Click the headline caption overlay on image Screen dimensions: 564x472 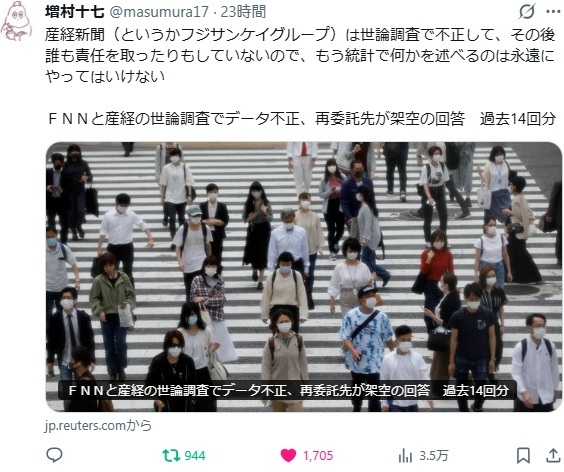click(x=287, y=390)
